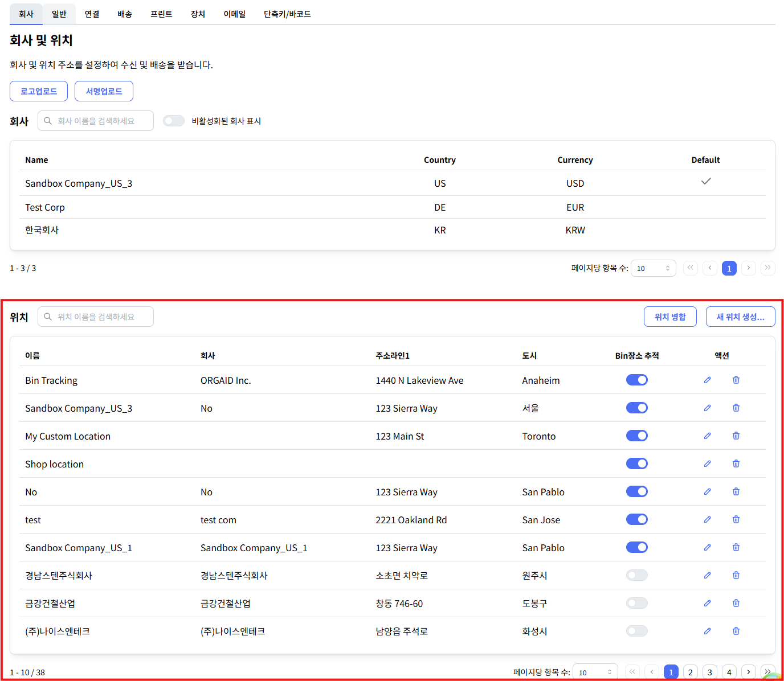This screenshot has height=681, width=784.
Task: Open the 단축키/바코드 tab
Action: click(x=288, y=14)
